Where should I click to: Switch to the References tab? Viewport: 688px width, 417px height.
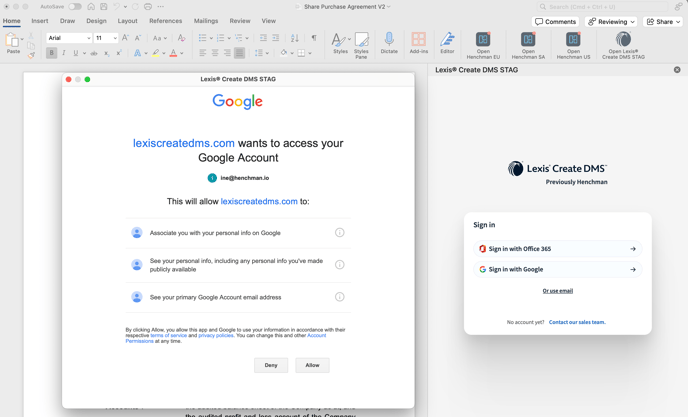166,21
